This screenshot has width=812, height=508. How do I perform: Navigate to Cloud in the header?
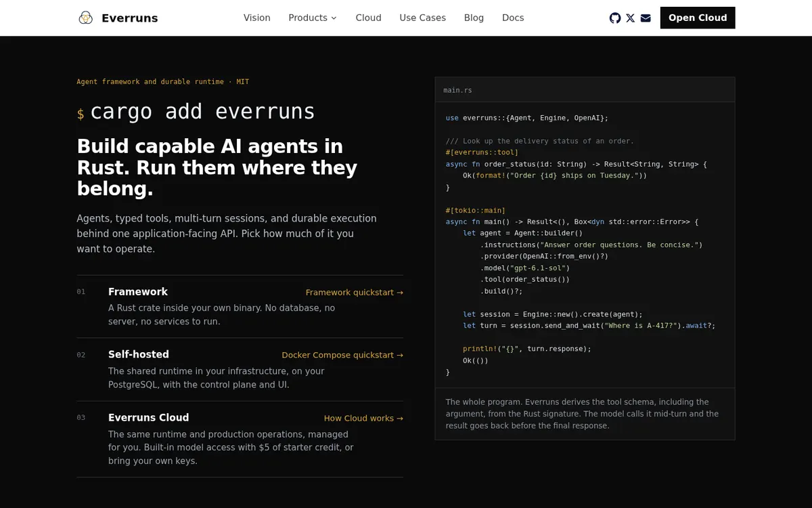point(369,18)
